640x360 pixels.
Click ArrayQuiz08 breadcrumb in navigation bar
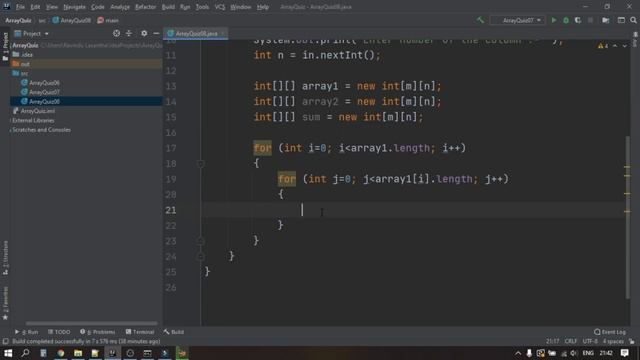(x=71, y=20)
